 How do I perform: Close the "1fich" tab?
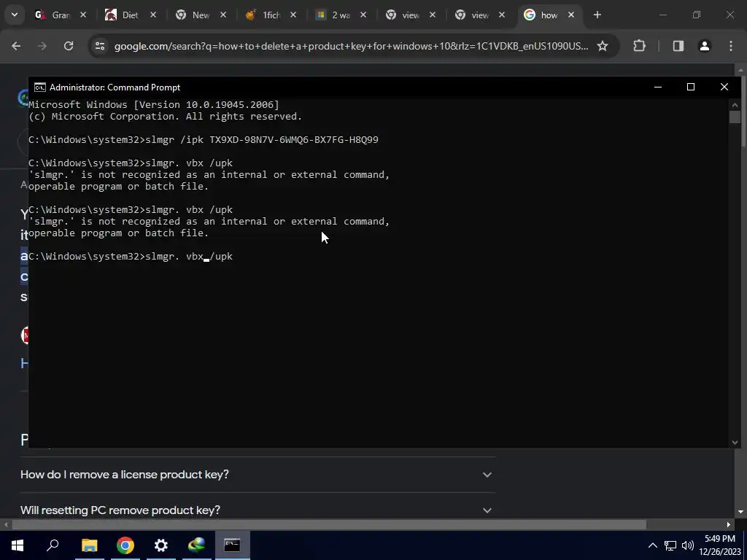pos(293,15)
